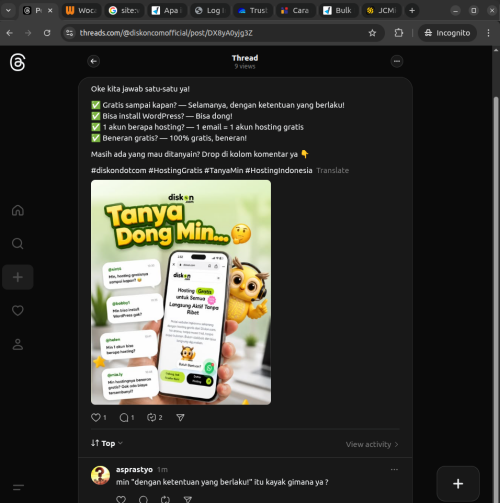This screenshot has height=503, width=500.
Task: Switch to the Bulk browser tab
Action: (338, 11)
